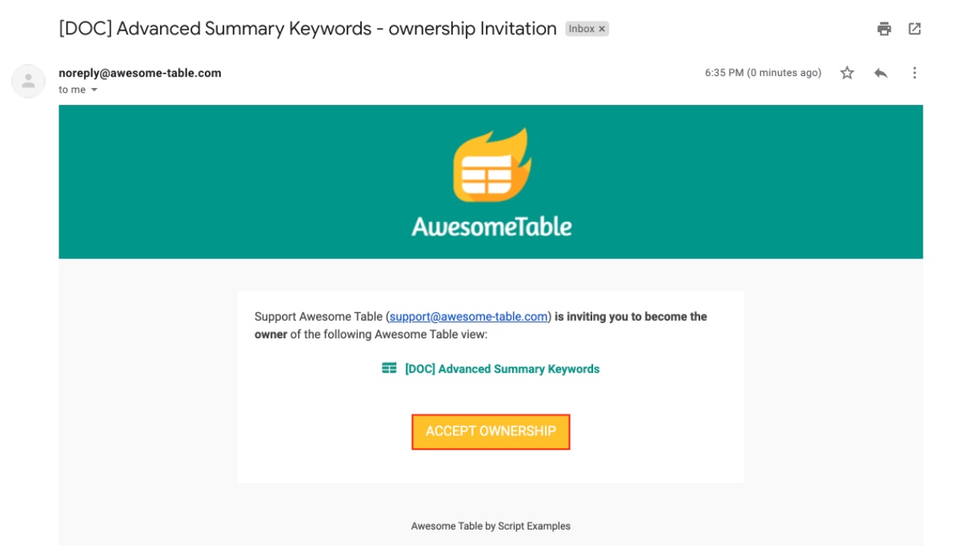Click the orange flame table logo
Image resolution: width=954 pixels, height=560 pixels.
point(492,165)
